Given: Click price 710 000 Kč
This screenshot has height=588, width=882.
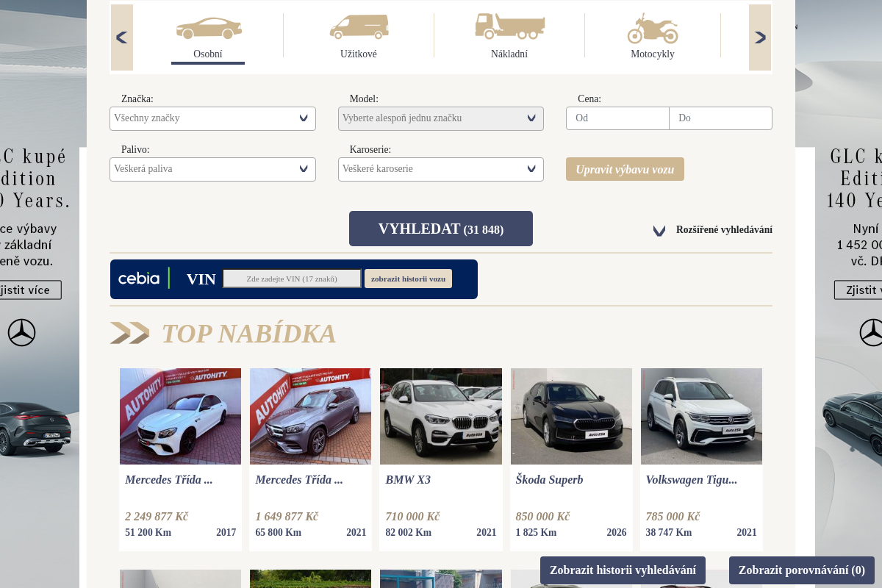Looking at the screenshot, I should pos(412,517).
